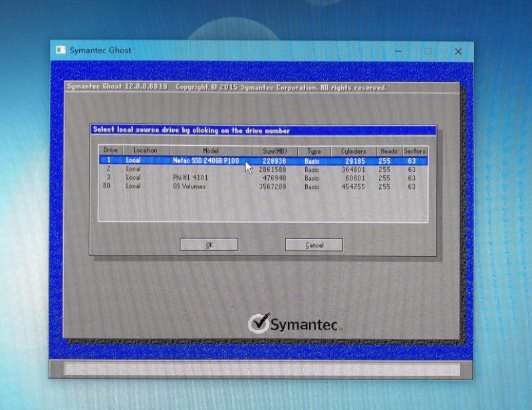Click the Heads column header
The height and width of the screenshot is (410, 532).
click(388, 151)
